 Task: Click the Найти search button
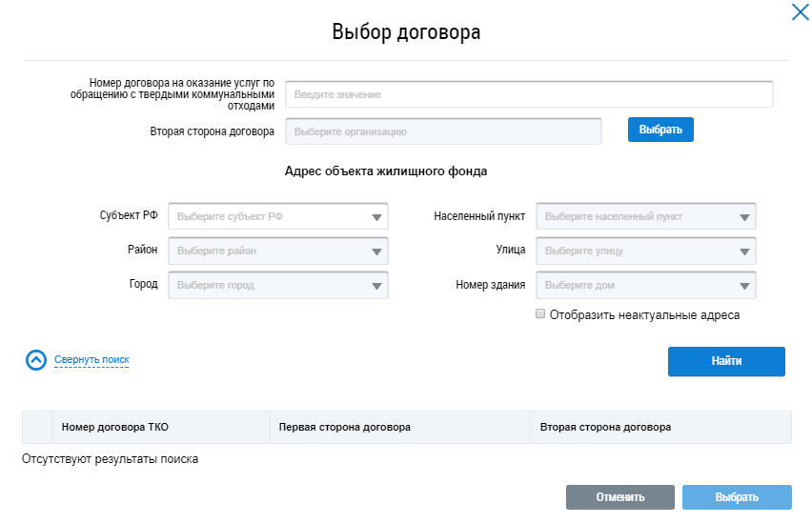726,361
